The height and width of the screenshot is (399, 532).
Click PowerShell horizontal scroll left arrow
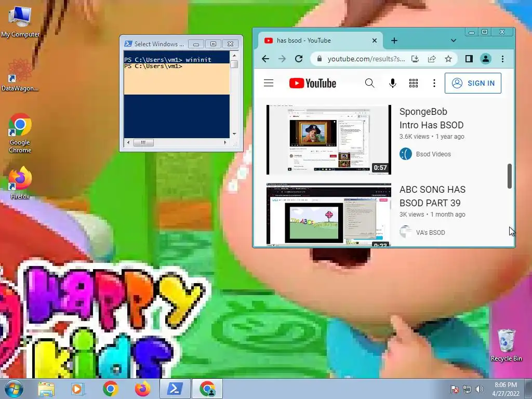(x=128, y=142)
